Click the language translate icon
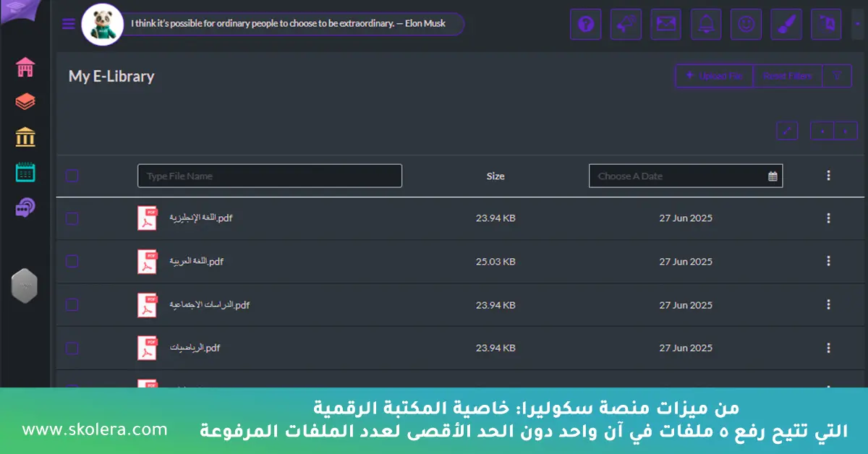 point(826,25)
